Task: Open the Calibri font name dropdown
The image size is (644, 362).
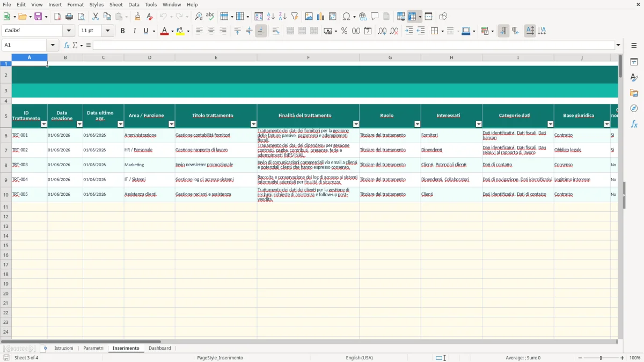Action: pyautogui.click(x=69, y=31)
